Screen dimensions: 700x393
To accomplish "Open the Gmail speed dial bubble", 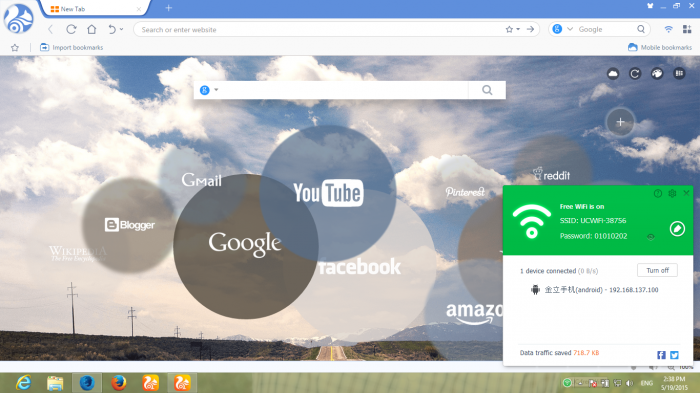I will (201, 180).
